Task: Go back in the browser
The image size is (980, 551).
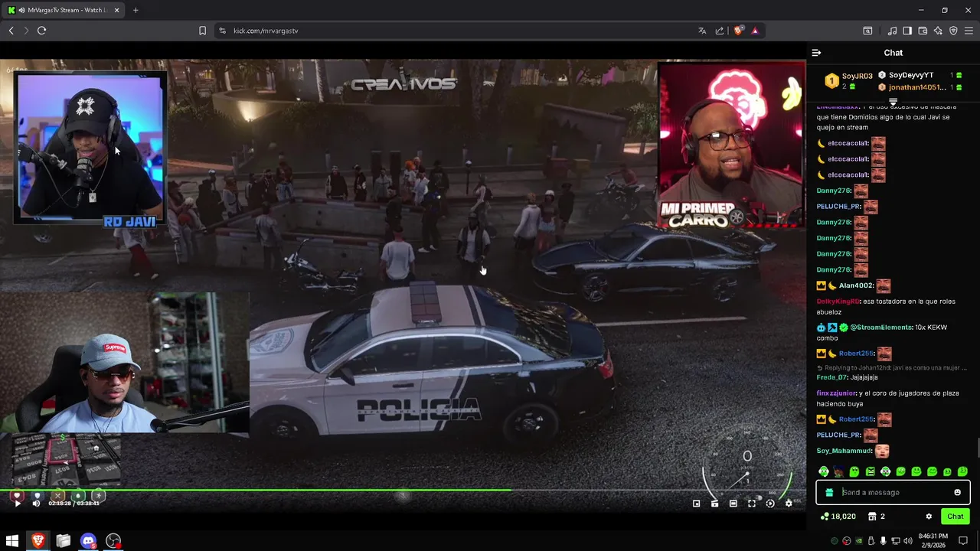Action: click(11, 31)
